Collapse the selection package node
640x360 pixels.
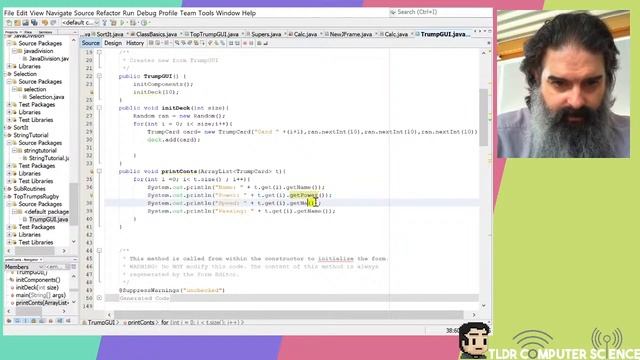pyautogui.click(x=14, y=89)
